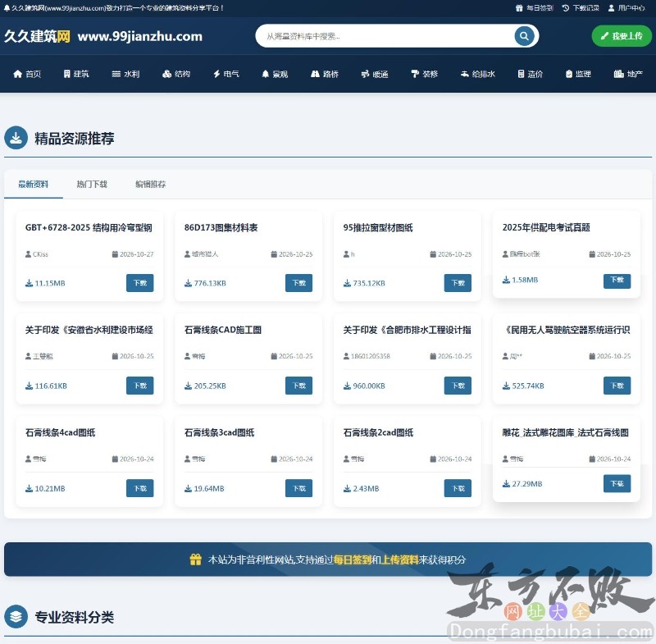Image resolution: width=656 pixels, height=644 pixels.
Task: Open the 暖通 navigation item
Action: pyautogui.click(x=375, y=74)
